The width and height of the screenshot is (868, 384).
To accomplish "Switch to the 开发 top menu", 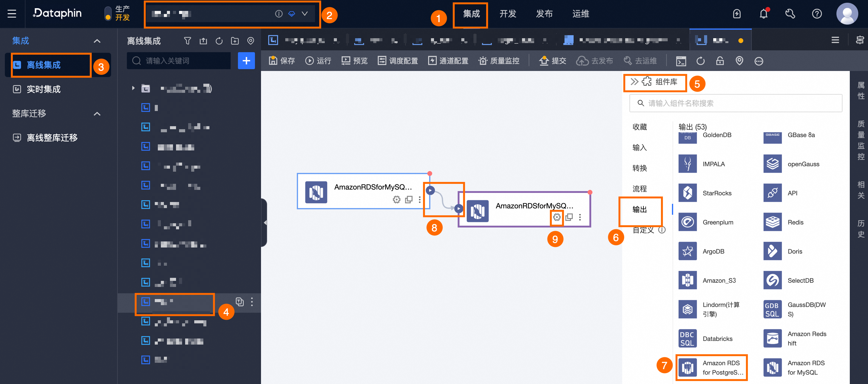I will 508,14.
